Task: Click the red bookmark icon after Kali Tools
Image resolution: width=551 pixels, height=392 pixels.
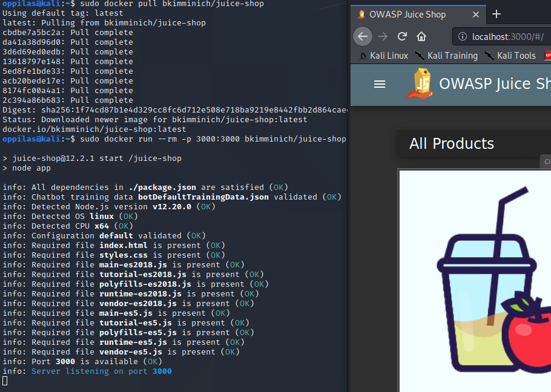Action: tap(547, 56)
